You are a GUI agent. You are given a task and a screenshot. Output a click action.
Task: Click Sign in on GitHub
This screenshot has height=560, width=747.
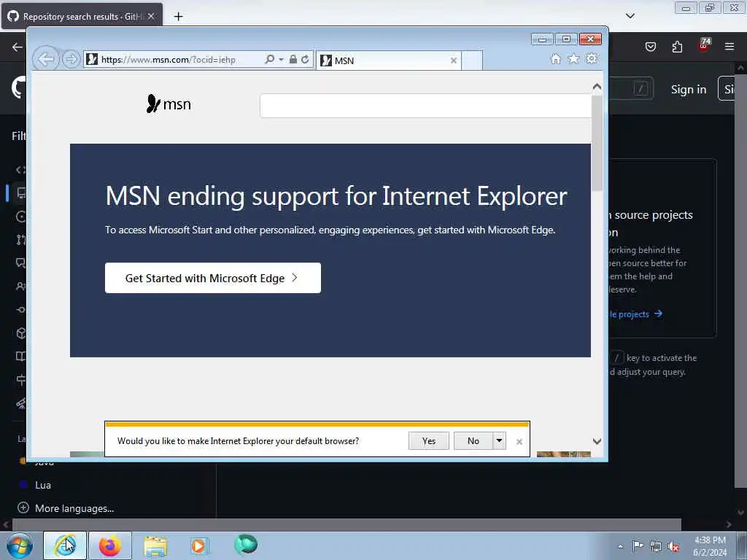[689, 89]
